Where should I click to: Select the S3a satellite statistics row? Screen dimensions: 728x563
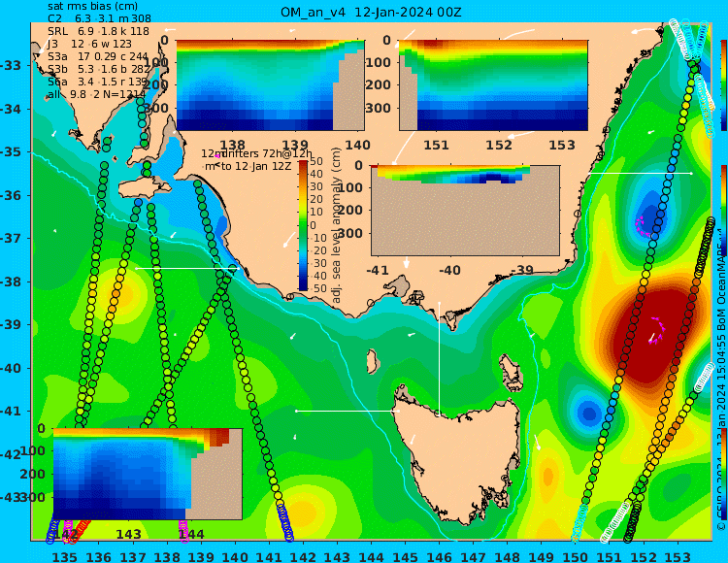click(97, 56)
